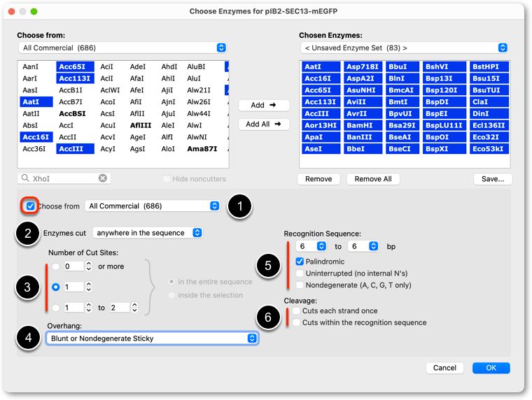
Task: Select AccBSI in the enzyme list
Action: 72,114
